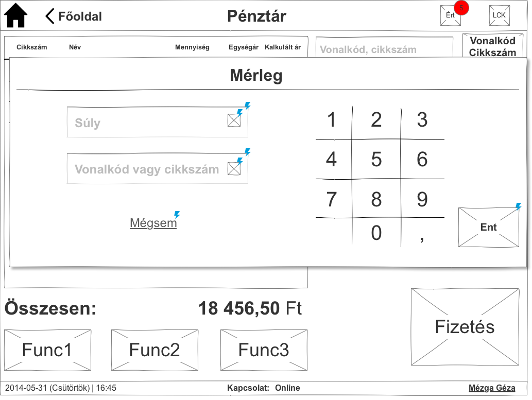Image resolution: width=532 pixels, height=400 pixels.
Task: Tap keypad digit 5
Action: point(376,159)
